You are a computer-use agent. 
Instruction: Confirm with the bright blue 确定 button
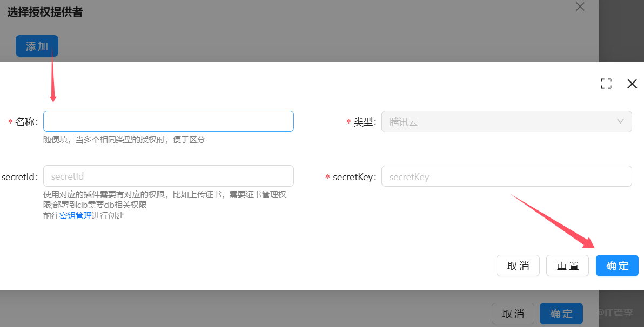click(617, 265)
